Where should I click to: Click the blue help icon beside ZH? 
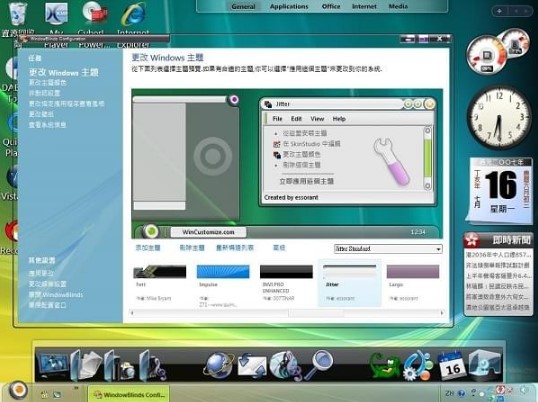coord(461,393)
